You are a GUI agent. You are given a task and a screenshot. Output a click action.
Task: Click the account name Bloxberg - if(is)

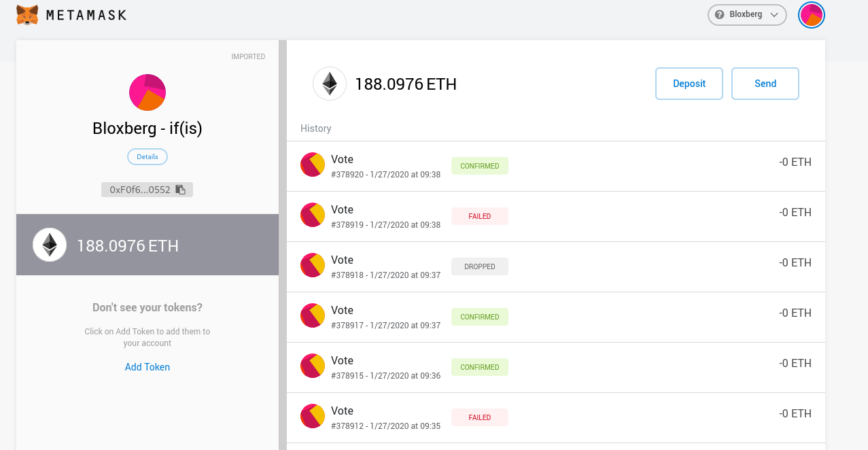(147, 128)
